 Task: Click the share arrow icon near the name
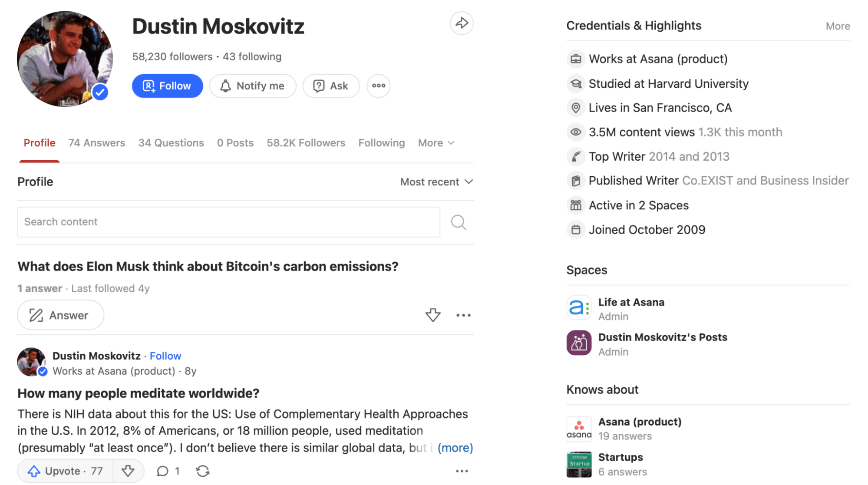[x=461, y=23]
